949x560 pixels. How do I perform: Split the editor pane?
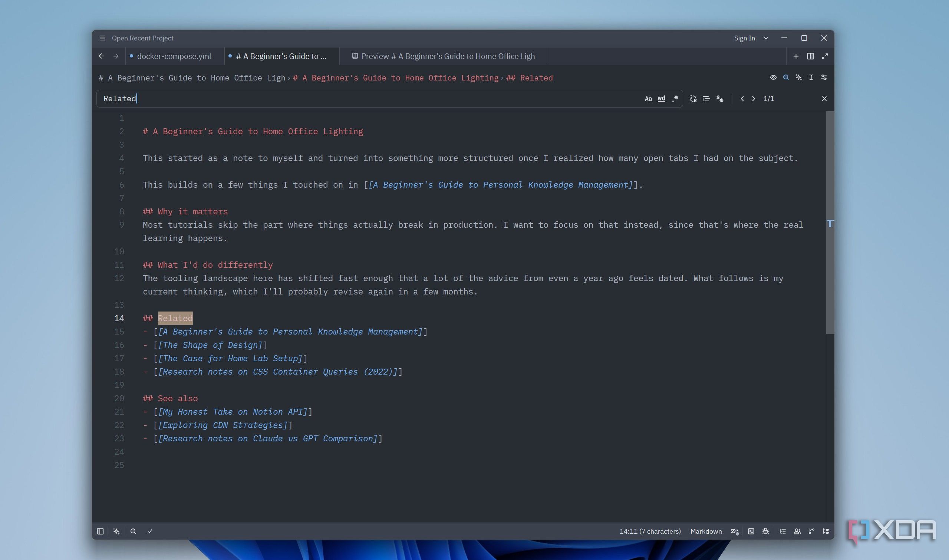coord(810,56)
